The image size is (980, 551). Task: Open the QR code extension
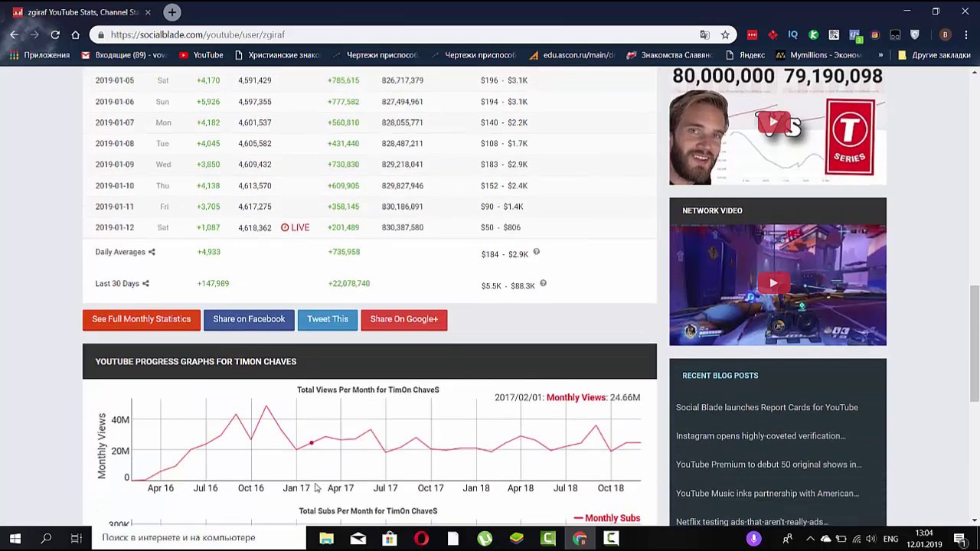tap(834, 34)
